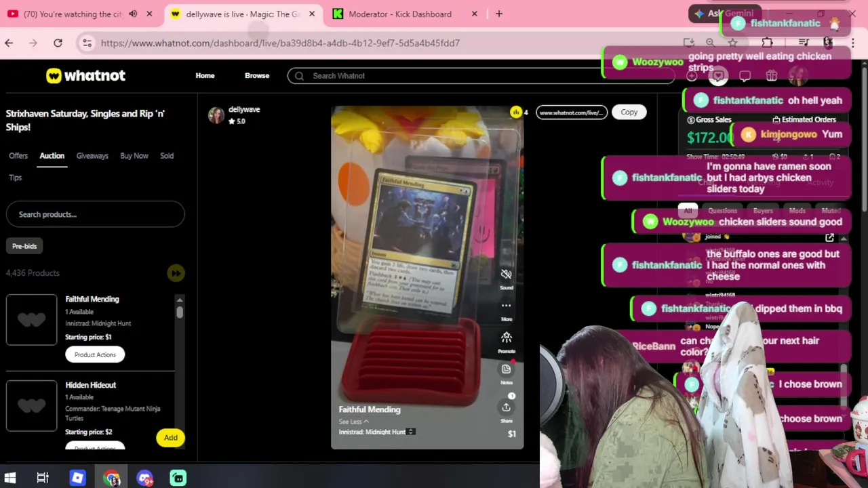Click the Chrome icon on the taskbar
Viewport: 868px width, 488px height.
coord(111,478)
